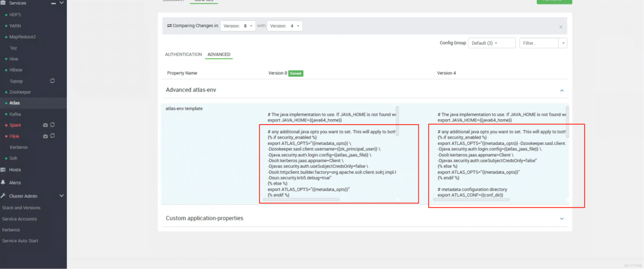This screenshot has height=269, width=644.
Task: Click the Filter input field
Action: (x=538, y=43)
